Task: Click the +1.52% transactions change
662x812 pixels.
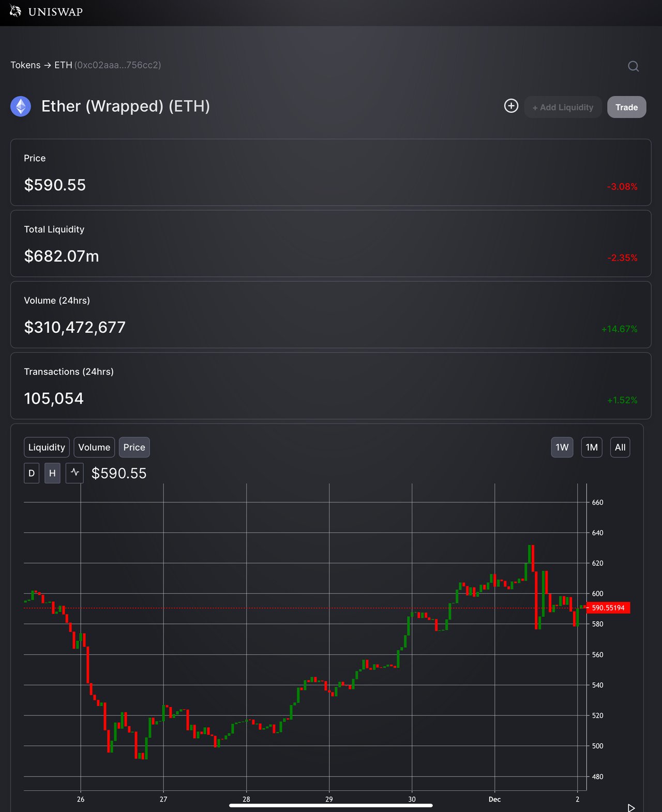Action: click(x=622, y=400)
